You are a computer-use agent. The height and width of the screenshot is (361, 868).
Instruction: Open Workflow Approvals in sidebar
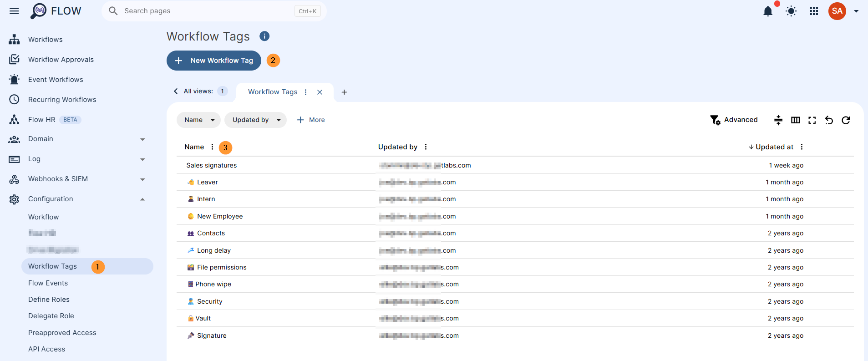[x=61, y=60]
